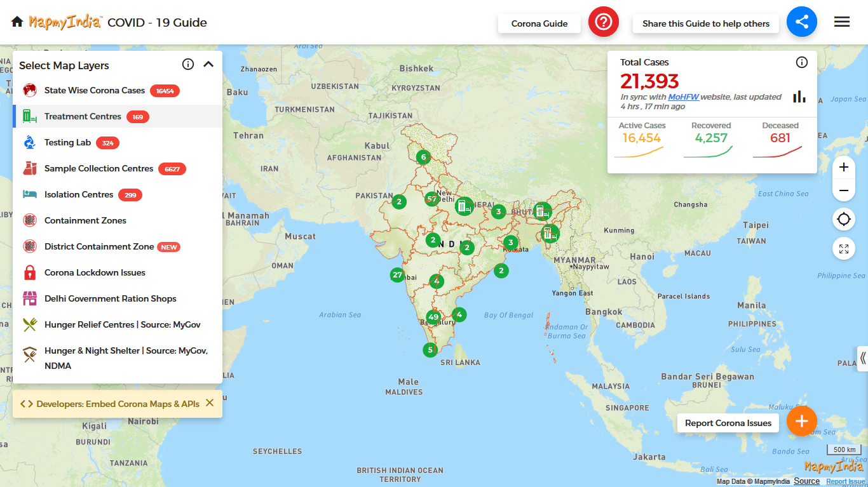Select the treatment centre marker near New Delhi
Screen dimensions: 868x487
pos(464,206)
